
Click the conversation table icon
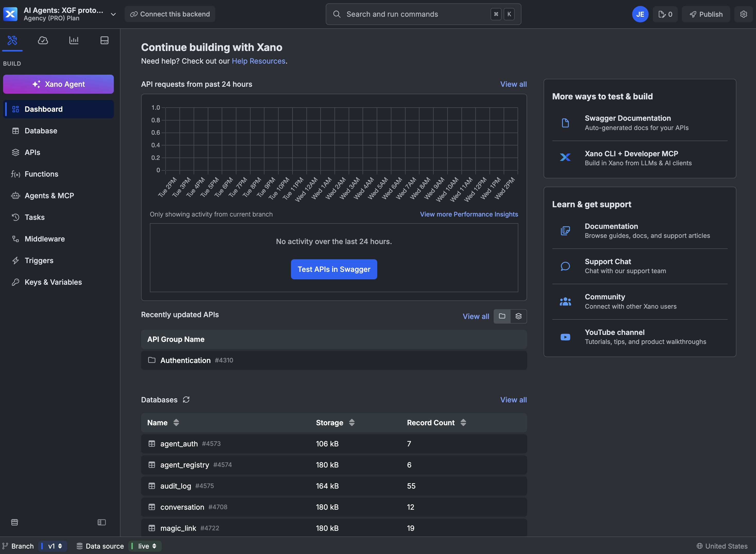[x=152, y=507]
